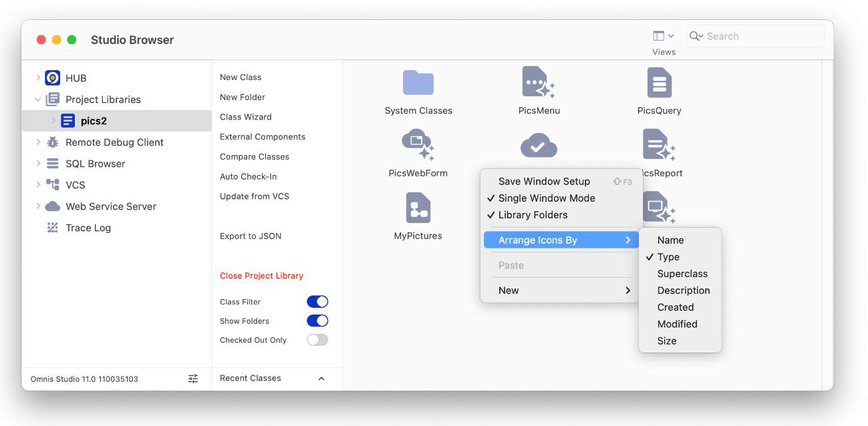This screenshot has width=868, height=426.
Task: Expand the SQL Browser node
Action: point(38,164)
